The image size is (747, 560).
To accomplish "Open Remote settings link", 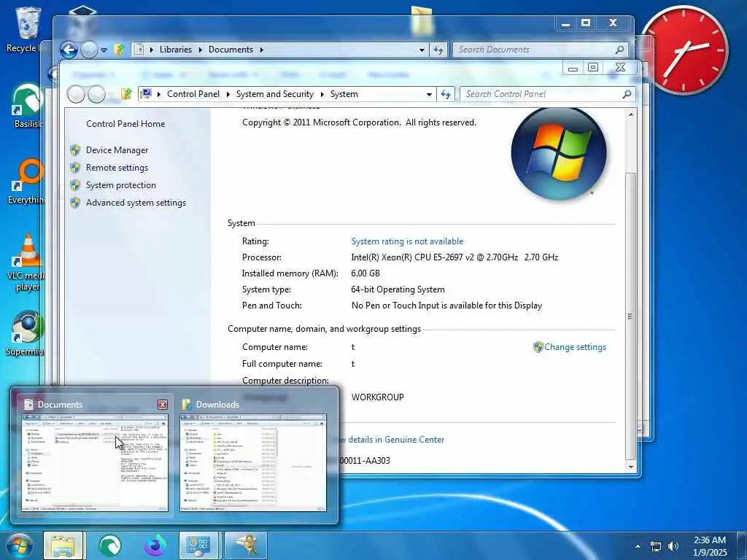I will click(x=117, y=168).
